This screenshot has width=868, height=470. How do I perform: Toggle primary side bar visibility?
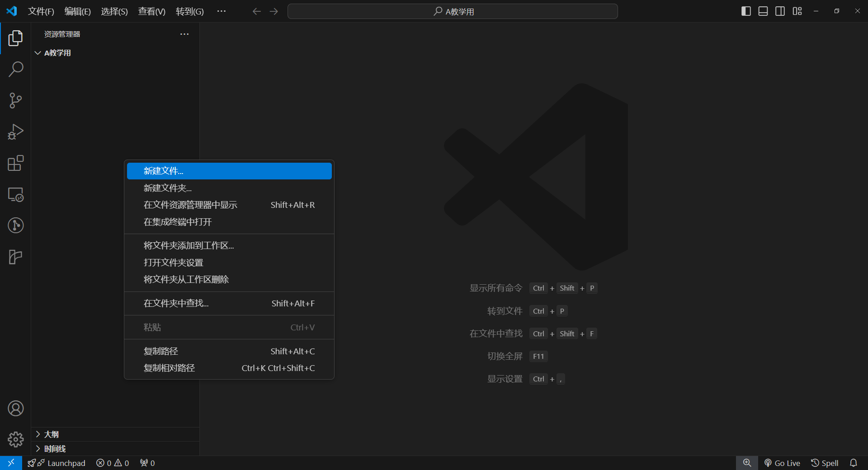[746, 11]
